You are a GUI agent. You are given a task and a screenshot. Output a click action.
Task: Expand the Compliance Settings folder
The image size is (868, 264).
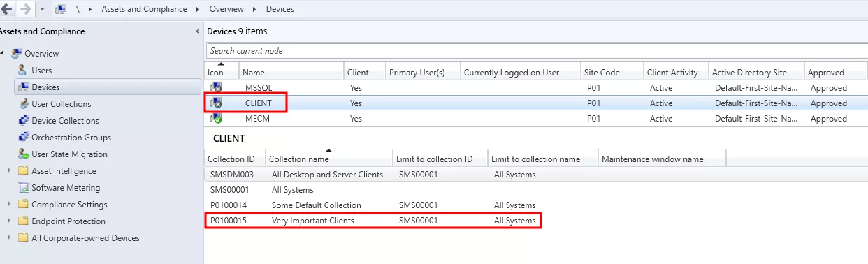pyautogui.click(x=10, y=205)
